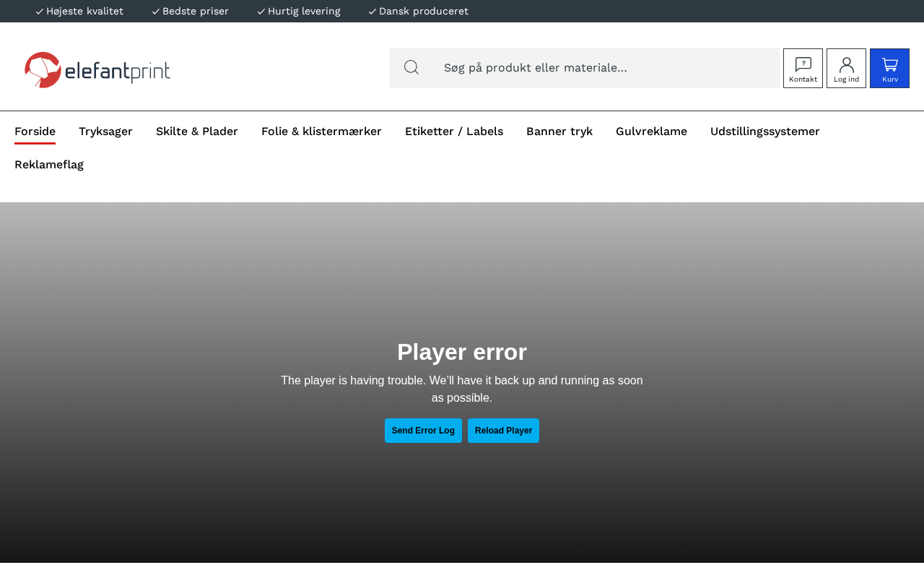Open the Kurv shopping cart
The image size is (924, 578).
889,68
